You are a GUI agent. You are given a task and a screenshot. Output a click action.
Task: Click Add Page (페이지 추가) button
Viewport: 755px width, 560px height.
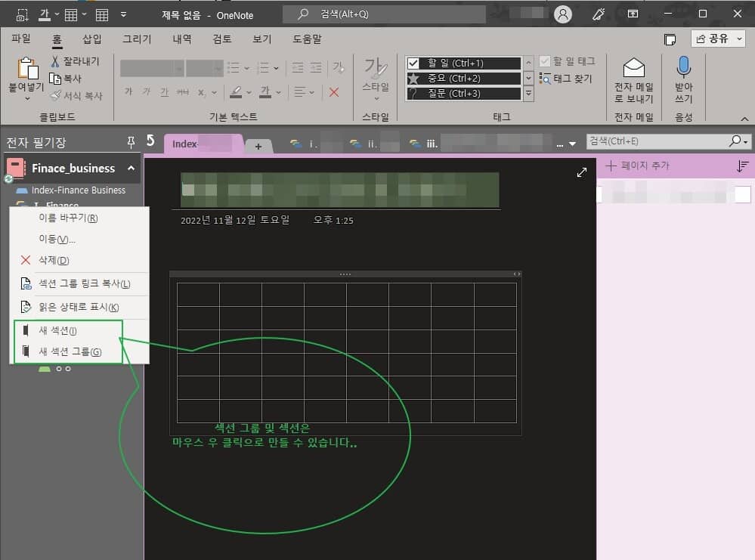click(x=638, y=166)
